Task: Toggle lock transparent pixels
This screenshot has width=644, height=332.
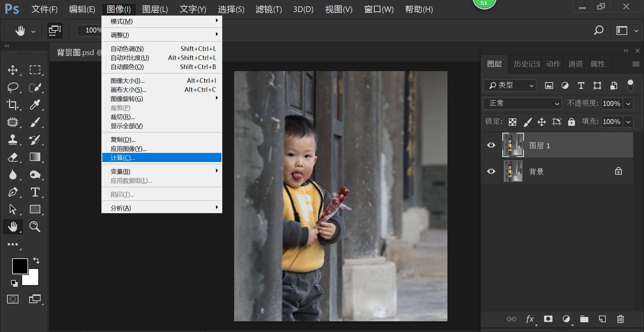Action: pos(512,122)
